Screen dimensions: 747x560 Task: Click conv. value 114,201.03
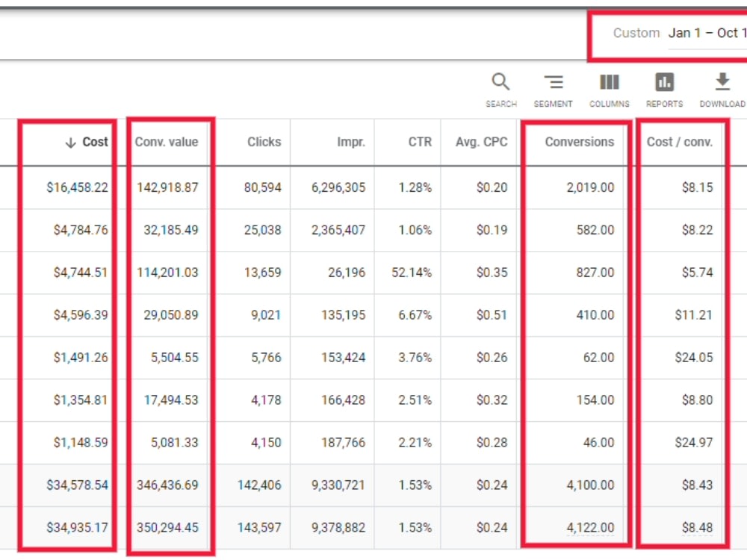[x=167, y=273]
